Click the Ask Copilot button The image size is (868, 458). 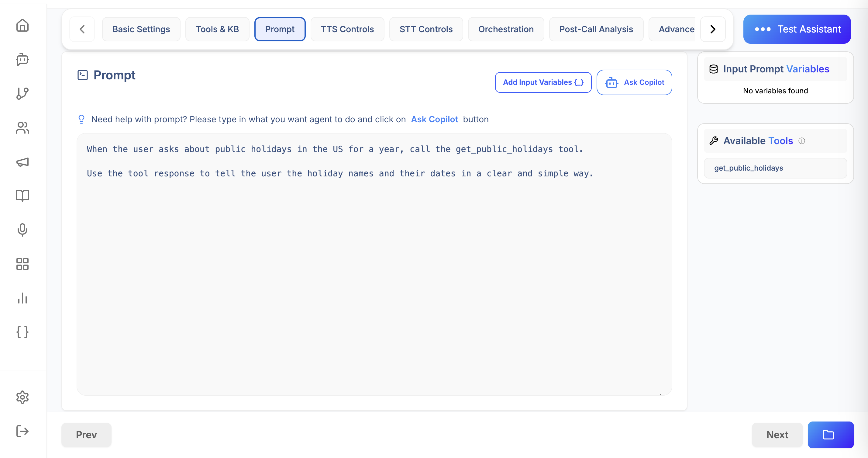[634, 82]
